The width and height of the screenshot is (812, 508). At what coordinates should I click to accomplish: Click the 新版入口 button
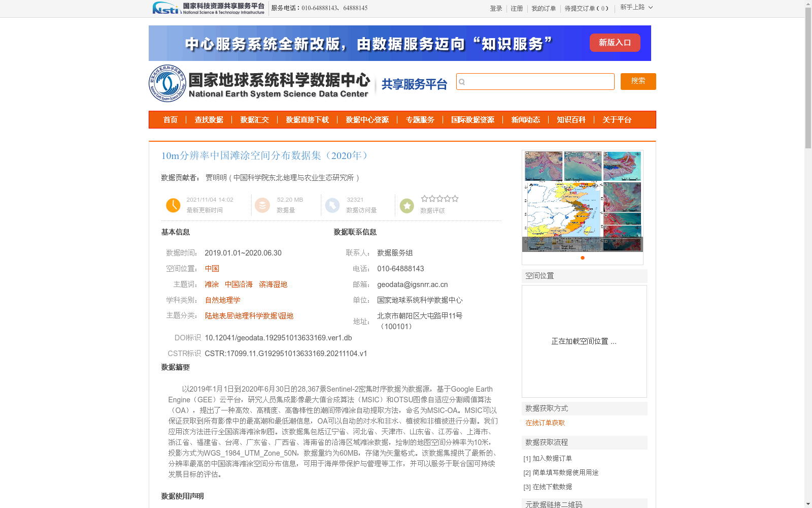pos(615,43)
